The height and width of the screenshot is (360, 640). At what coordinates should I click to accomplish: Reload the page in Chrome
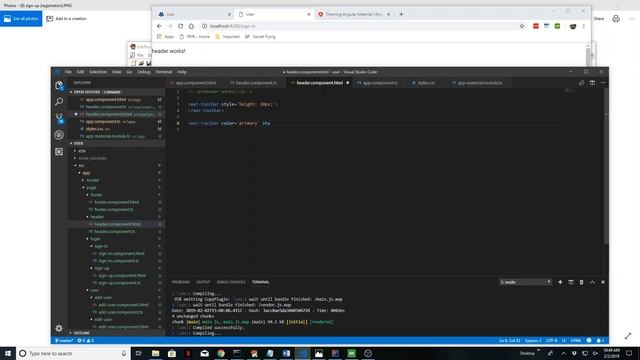[x=180, y=26]
